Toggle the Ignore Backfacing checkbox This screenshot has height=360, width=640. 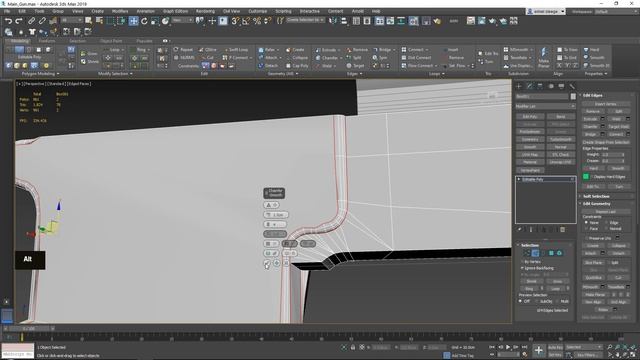[522, 268]
